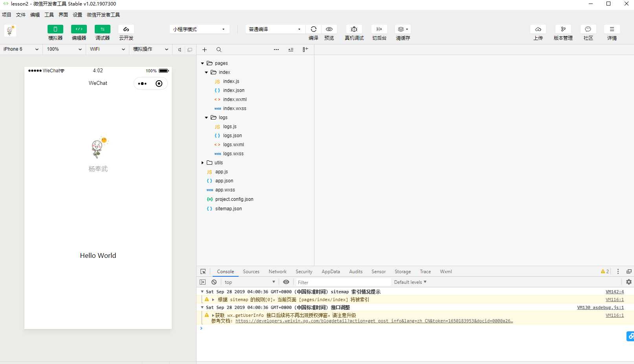Detach the simulator window icon
The height and width of the screenshot is (364, 634).
[x=190, y=50]
